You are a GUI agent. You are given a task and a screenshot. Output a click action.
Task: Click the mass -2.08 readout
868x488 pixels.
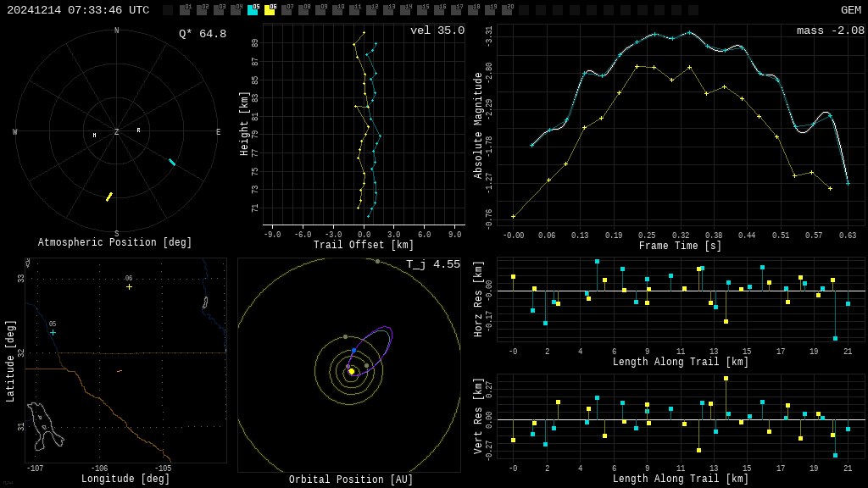click(x=830, y=30)
